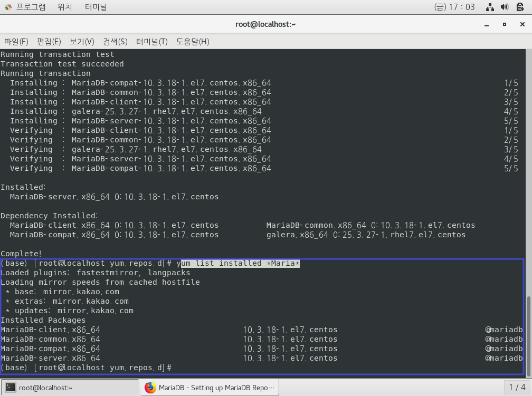The height and width of the screenshot is (396, 532).
Task: Click the highlighted 'yum list installed *Maria*' command
Action: coord(238,263)
